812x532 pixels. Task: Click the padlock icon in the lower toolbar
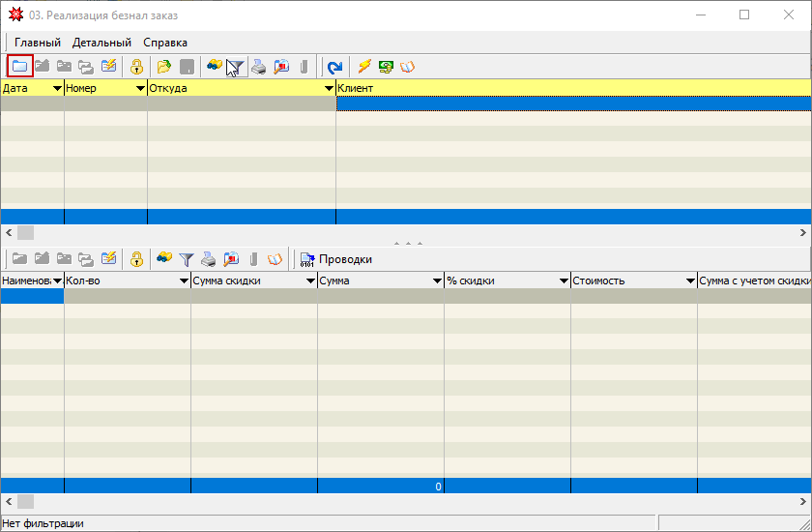click(x=136, y=259)
